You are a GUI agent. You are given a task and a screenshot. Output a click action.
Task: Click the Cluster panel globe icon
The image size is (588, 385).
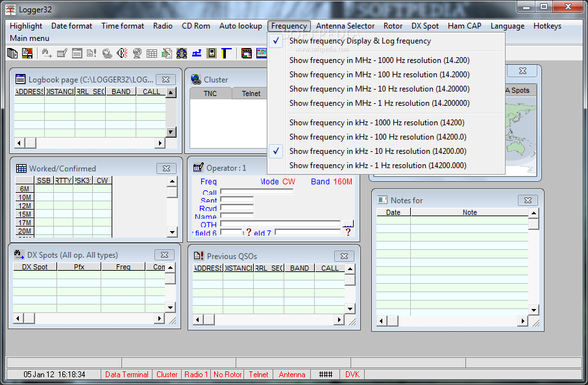pyautogui.click(x=196, y=79)
